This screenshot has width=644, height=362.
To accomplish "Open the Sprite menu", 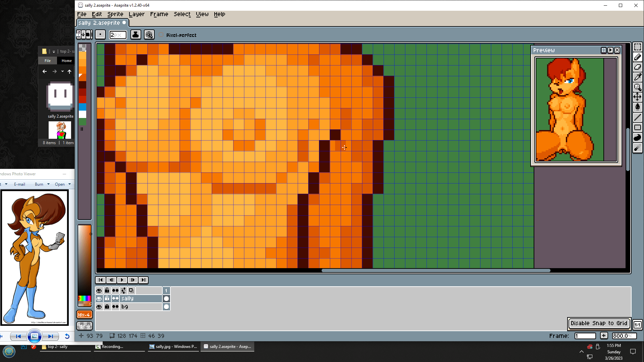I will tap(115, 14).
